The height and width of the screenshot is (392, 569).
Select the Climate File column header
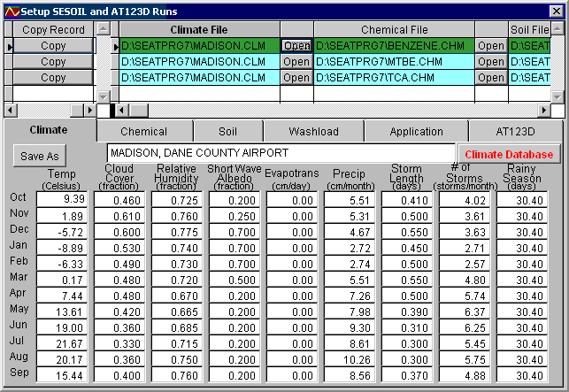coord(199,30)
